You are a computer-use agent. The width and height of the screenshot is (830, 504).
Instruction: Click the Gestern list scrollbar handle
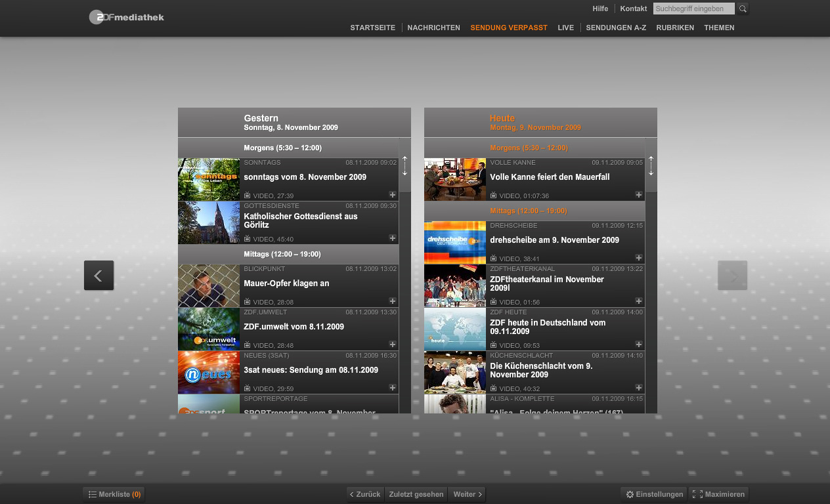coord(404,166)
